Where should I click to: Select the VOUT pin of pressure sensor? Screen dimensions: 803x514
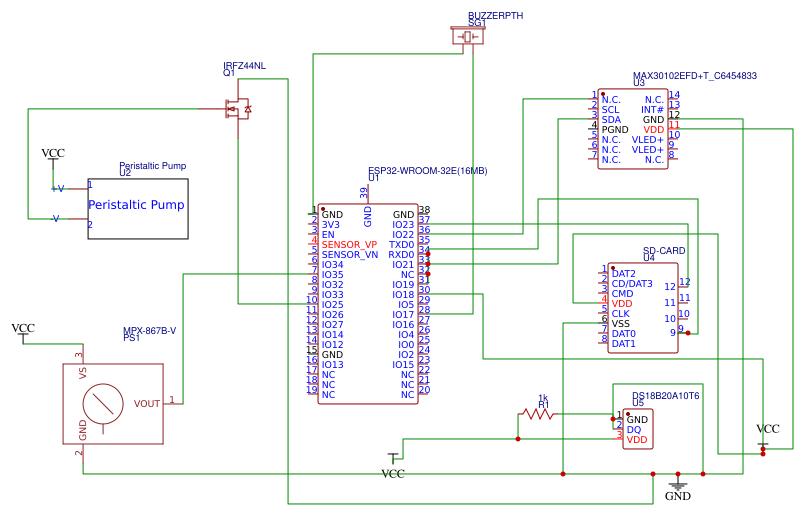tap(147, 403)
